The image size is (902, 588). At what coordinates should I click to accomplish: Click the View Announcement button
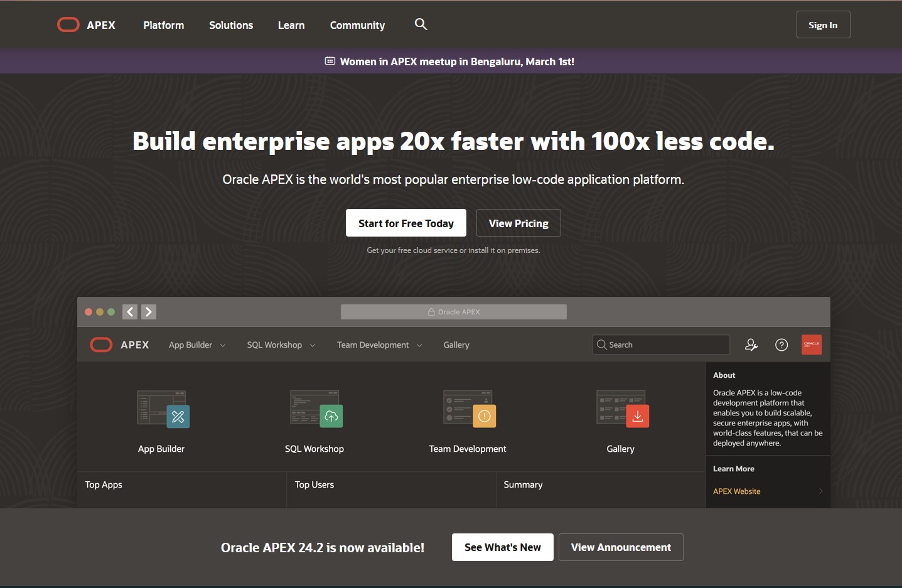point(621,547)
